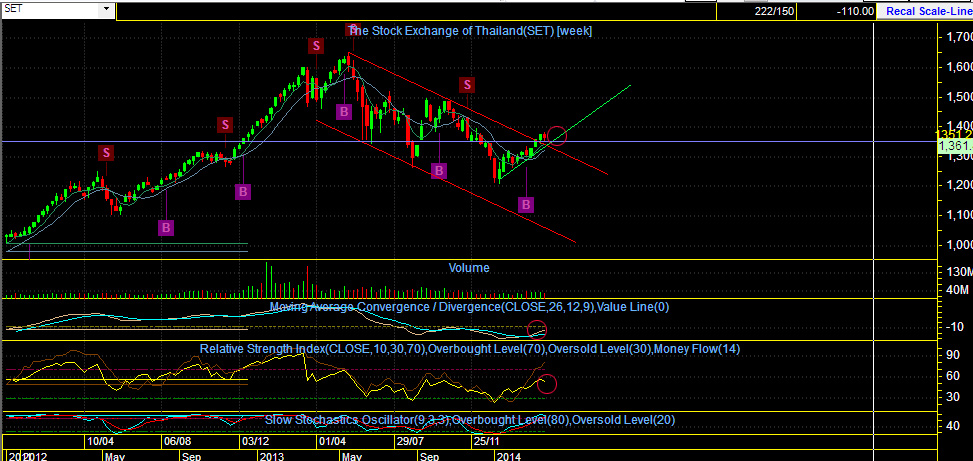The image size is (973, 461).
Task: Click the Sell marker inside the red downtrend channel
Action: (x=467, y=84)
